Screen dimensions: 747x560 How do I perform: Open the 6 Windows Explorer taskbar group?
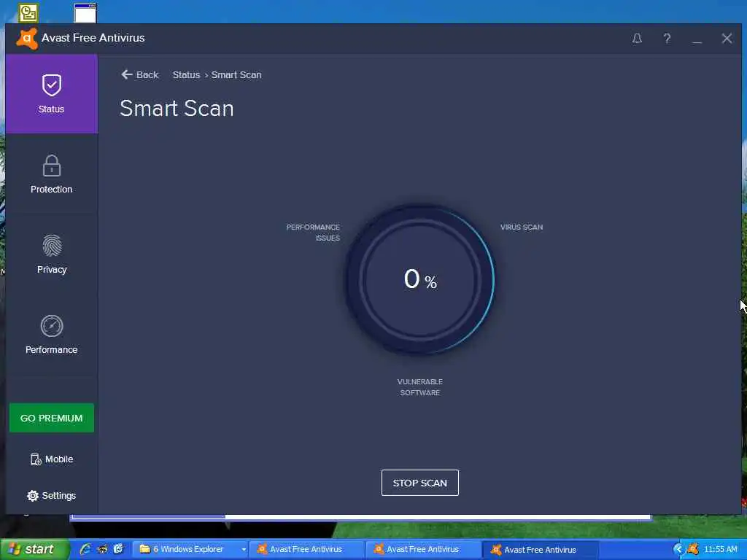(190, 549)
